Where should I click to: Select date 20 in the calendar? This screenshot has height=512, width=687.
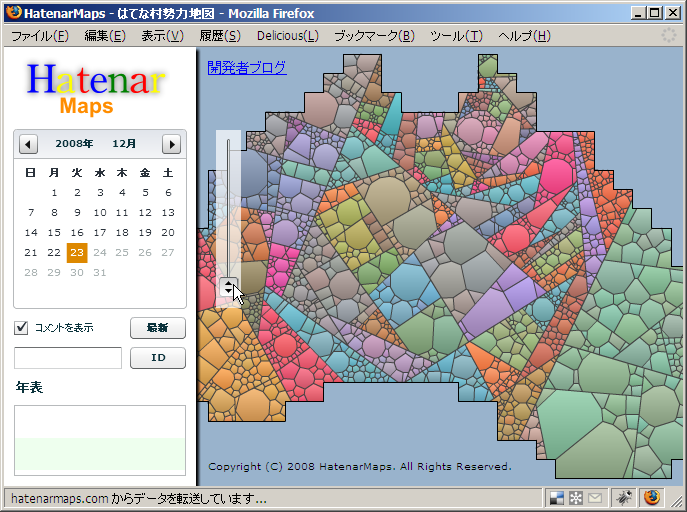coord(168,233)
